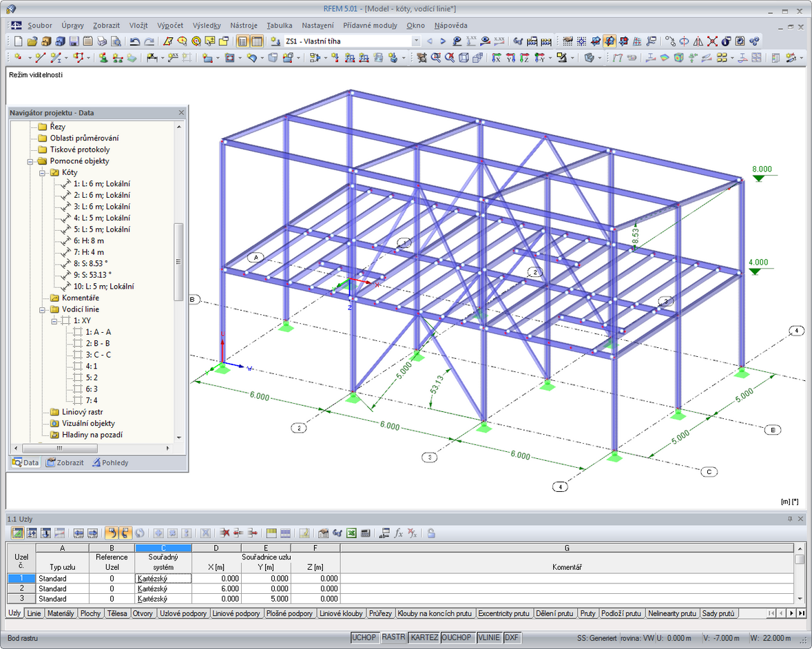Toggle the RASTR grid button

pyautogui.click(x=393, y=637)
